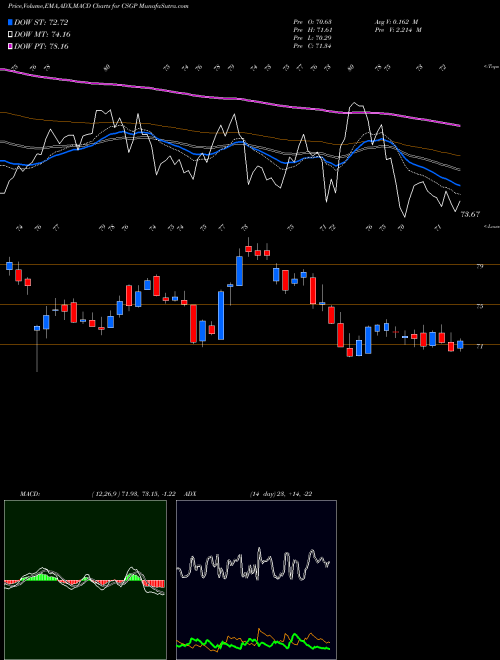This screenshot has height=660, width=500.
Task: Click the Pre O: 70.68 value
Action: point(313,22)
